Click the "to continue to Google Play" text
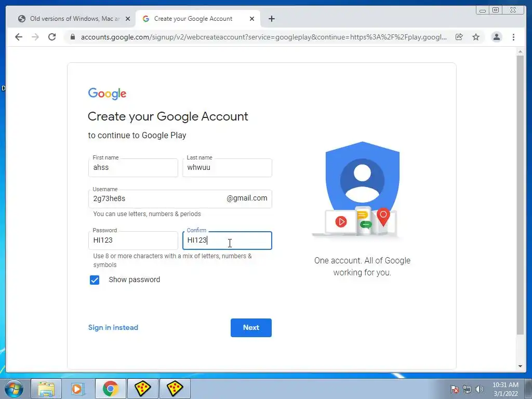 [137, 136]
